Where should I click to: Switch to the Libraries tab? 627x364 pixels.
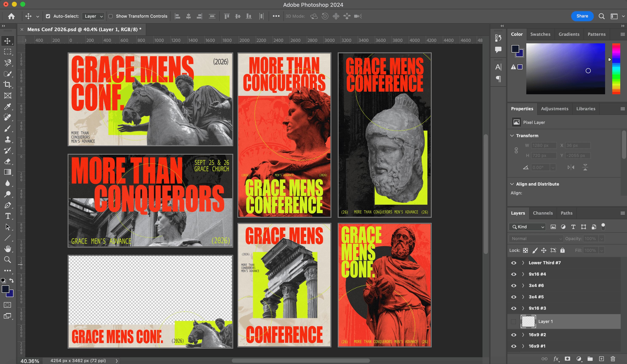[586, 109]
